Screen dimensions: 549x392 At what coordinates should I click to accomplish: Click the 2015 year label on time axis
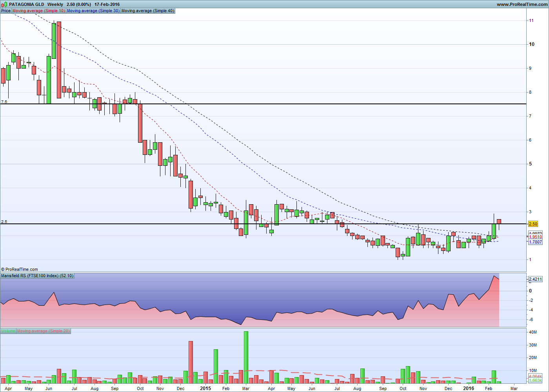205,388
